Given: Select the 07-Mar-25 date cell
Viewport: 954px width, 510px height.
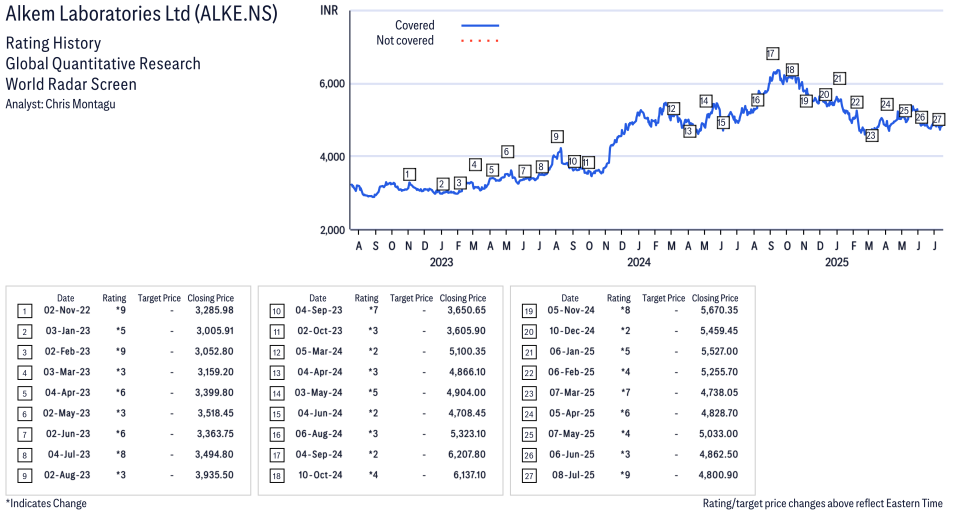Looking at the screenshot, I should [572, 393].
